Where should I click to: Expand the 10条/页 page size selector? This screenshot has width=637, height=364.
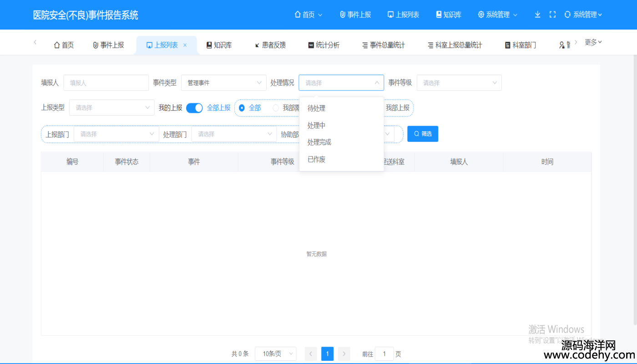click(275, 354)
